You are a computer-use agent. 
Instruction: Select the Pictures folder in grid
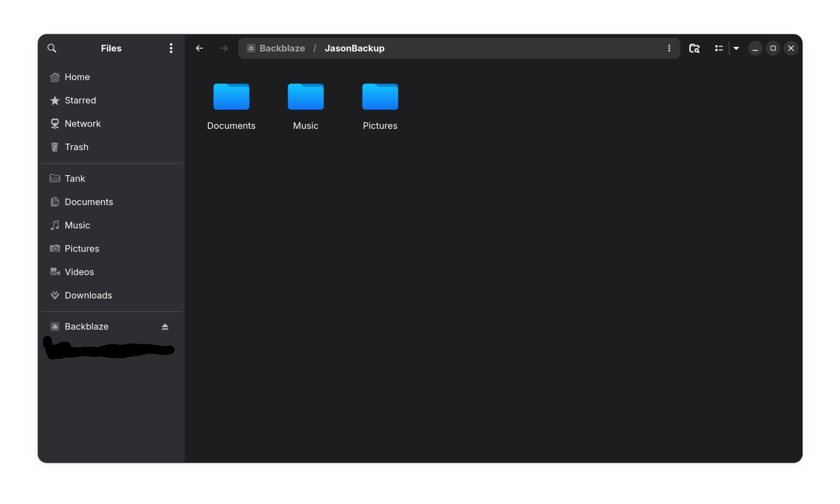point(380,97)
